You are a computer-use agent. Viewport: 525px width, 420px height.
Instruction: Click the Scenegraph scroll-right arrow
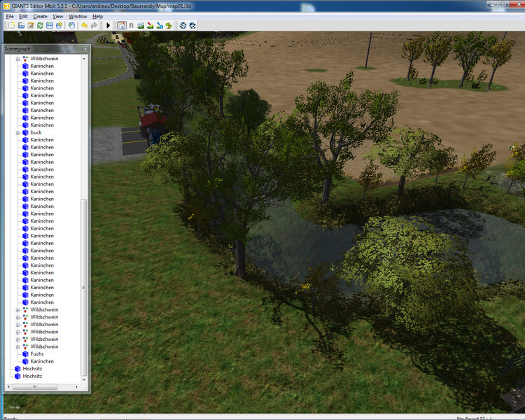coord(77,387)
